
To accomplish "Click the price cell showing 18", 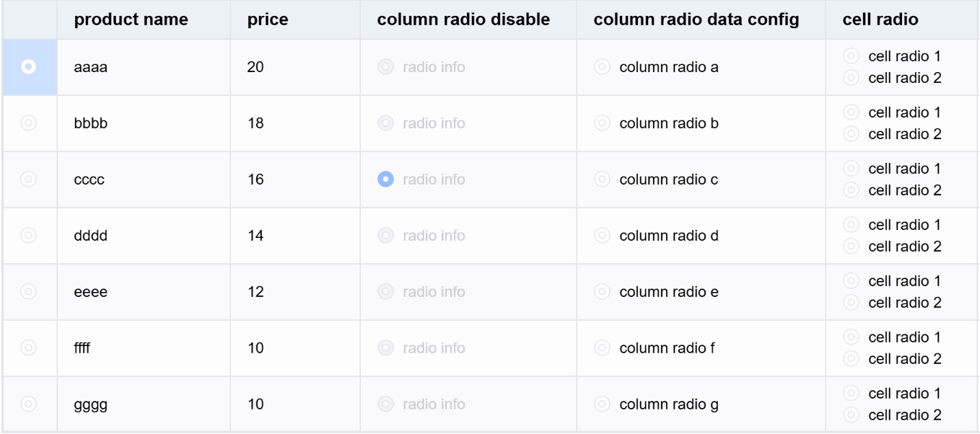I will coord(255,123).
